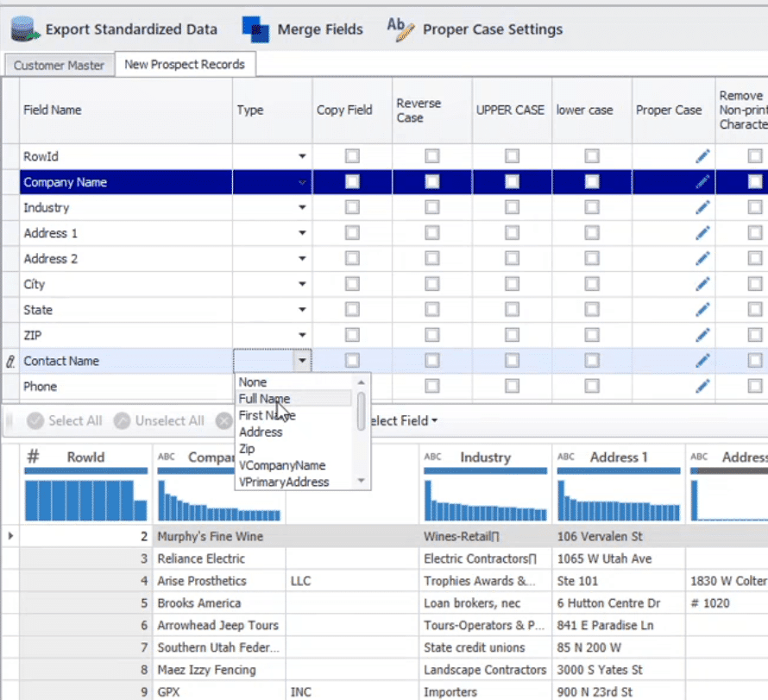Switch to New Prospect Records tab
The image size is (768, 700).
click(185, 64)
